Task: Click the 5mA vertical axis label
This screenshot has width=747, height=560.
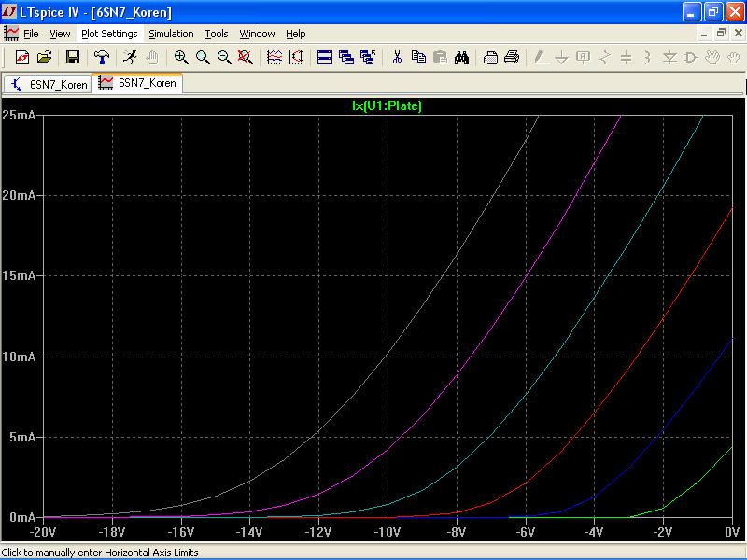Action: click(22, 437)
